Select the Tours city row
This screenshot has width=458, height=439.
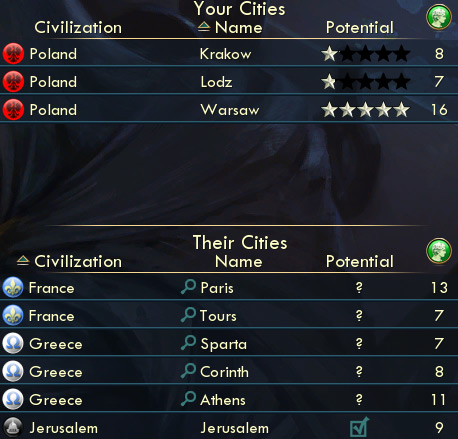point(229,315)
